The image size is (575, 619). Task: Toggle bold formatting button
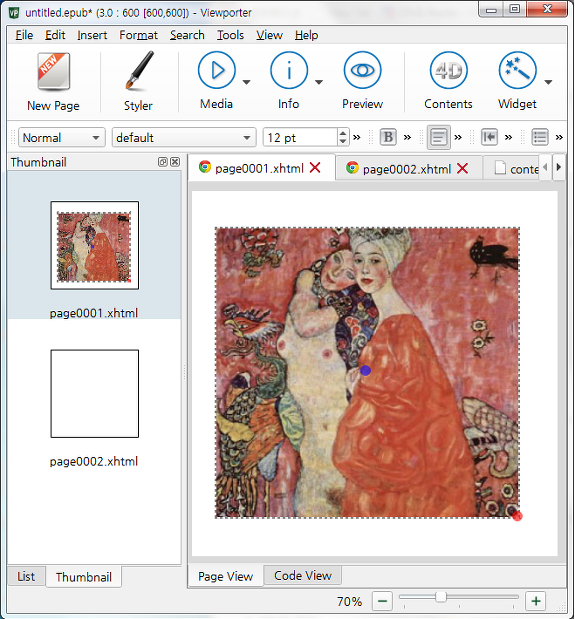(x=388, y=137)
